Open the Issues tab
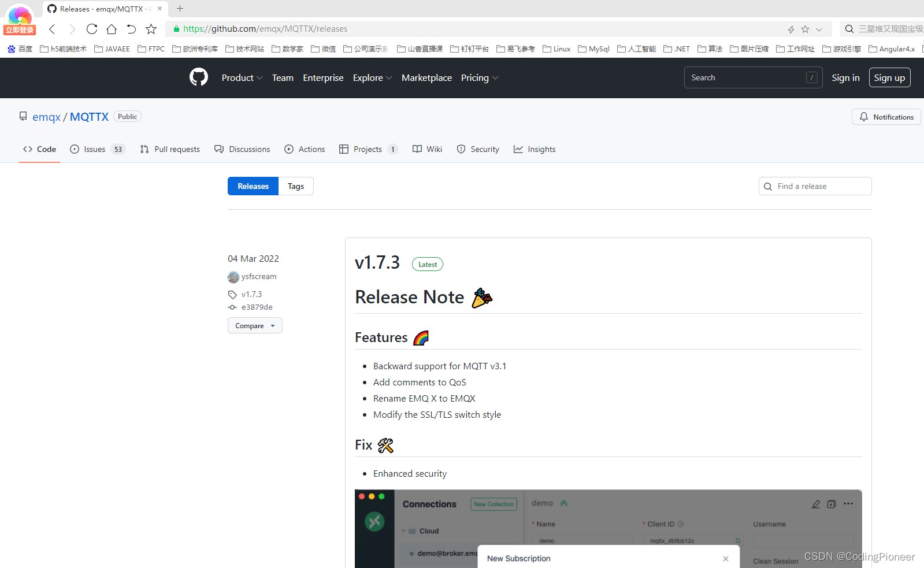This screenshot has height=568, width=924. coord(98,149)
